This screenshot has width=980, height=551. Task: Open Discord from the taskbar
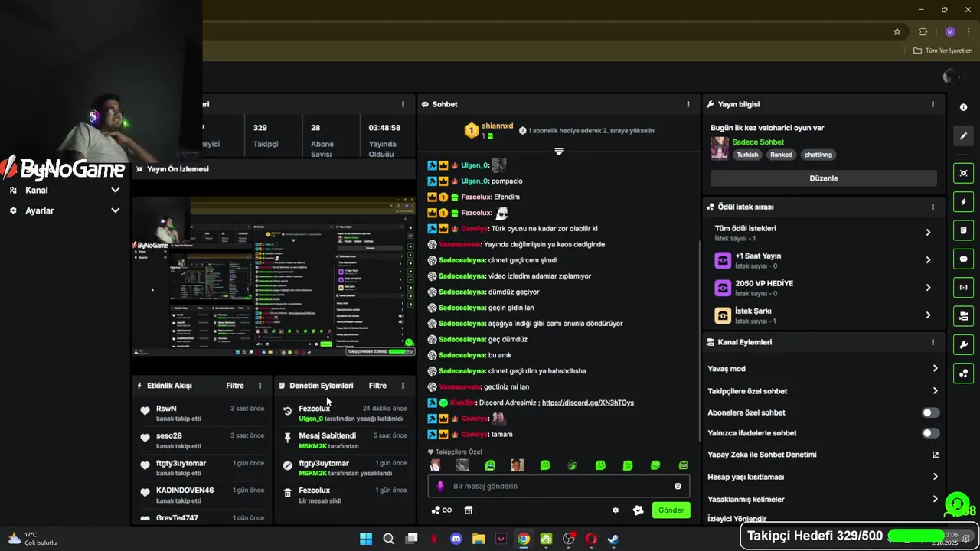[x=456, y=539]
